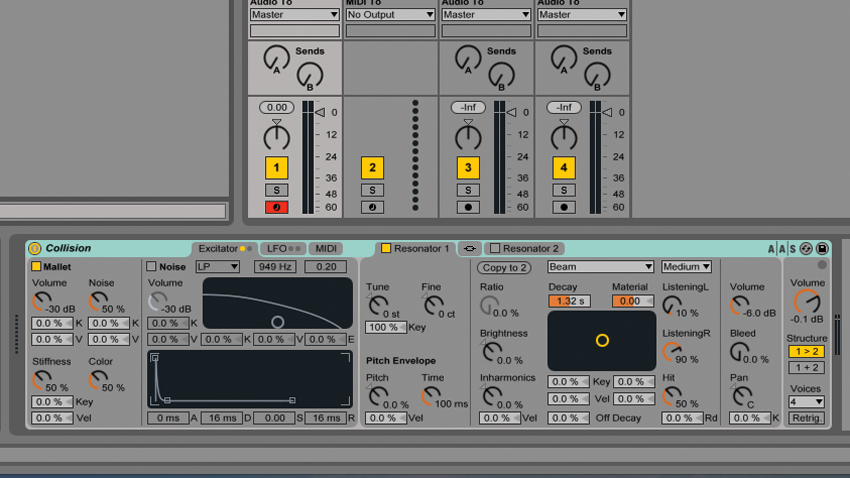Click the global Volume knob at -0.1 dB
This screenshot has height=478, width=850.
(x=807, y=302)
